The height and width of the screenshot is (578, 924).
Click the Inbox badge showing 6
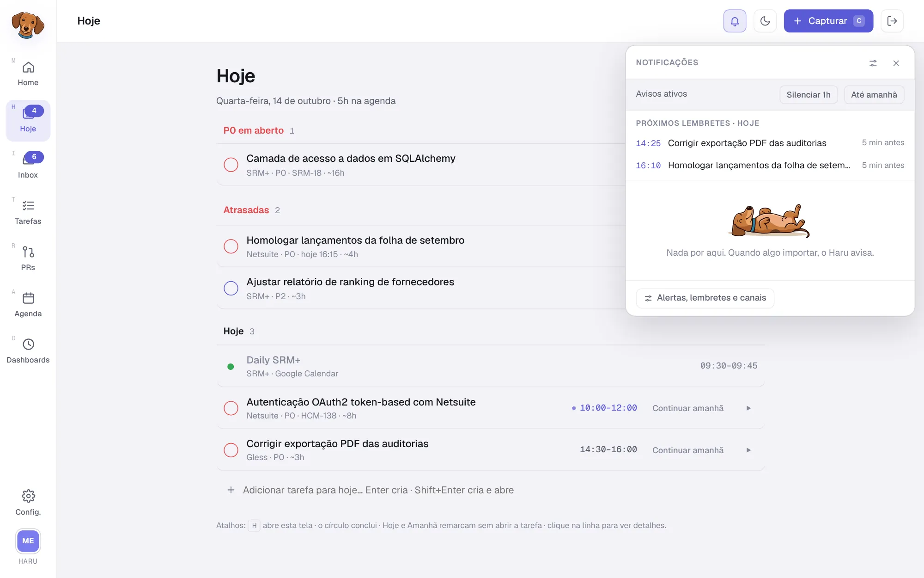coord(34,157)
